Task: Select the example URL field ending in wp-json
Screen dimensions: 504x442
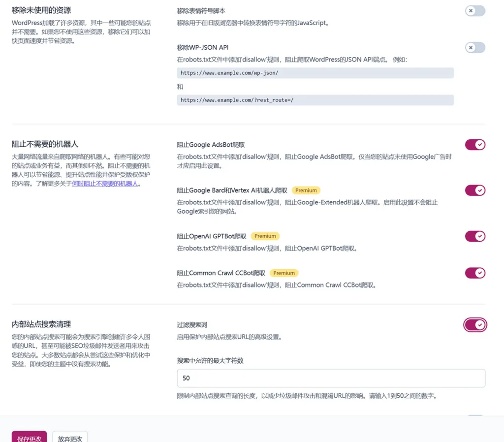Action: point(315,73)
